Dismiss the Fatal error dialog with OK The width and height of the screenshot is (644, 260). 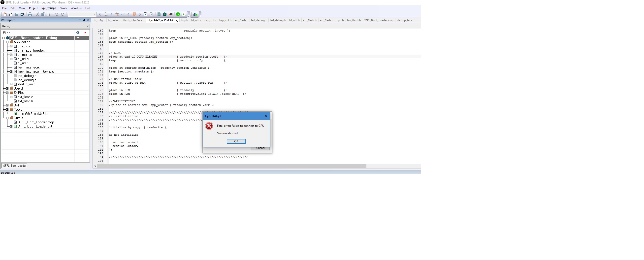point(236,141)
